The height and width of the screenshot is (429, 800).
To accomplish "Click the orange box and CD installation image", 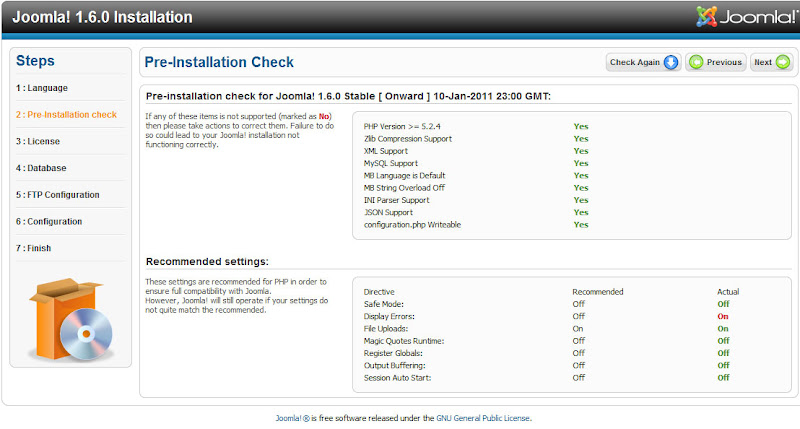I will [x=71, y=319].
